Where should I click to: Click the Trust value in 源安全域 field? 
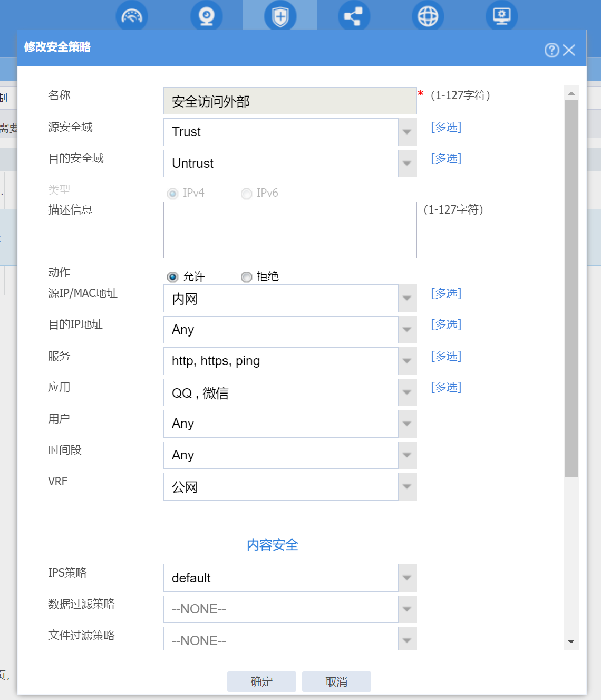(x=186, y=132)
